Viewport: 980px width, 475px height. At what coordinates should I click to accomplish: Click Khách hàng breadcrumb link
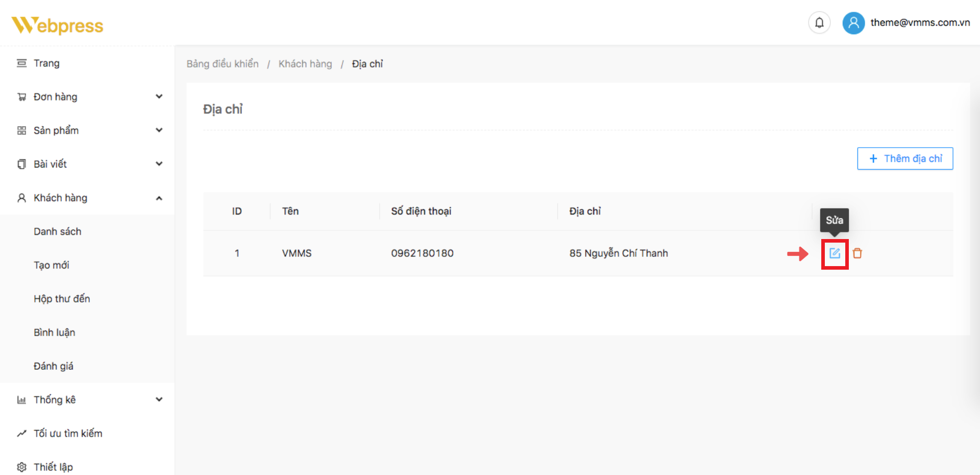pos(305,64)
